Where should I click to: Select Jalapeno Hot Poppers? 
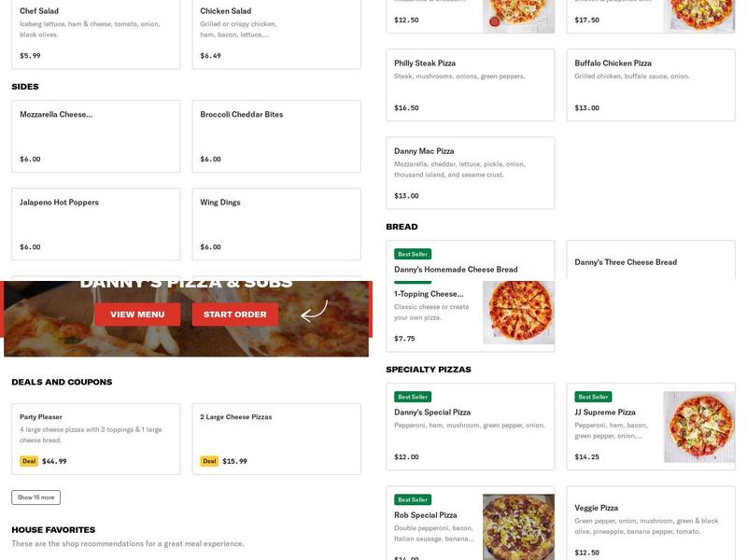[x=93, y=224]
